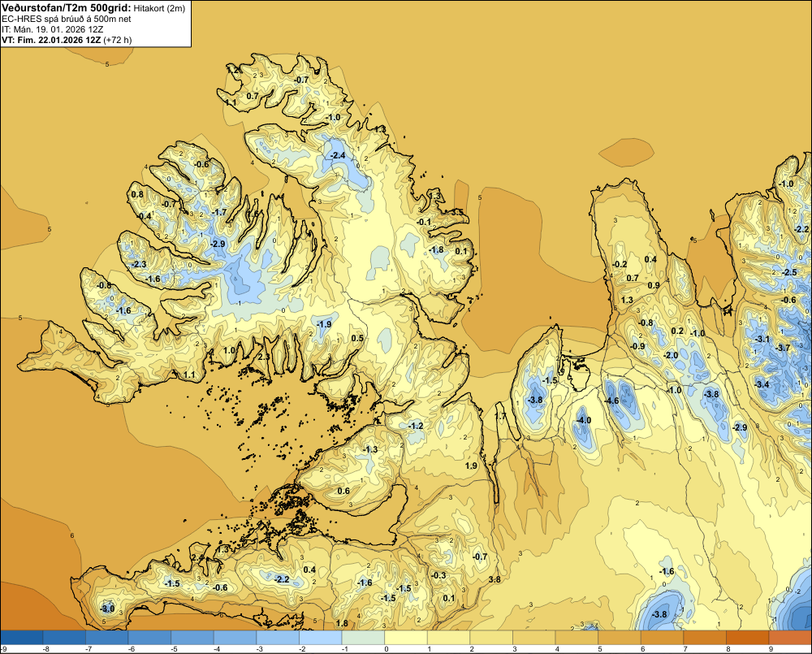Select the legend color between -2 and -1
This screenshot has height=654, width=812.
click(x=320, y=638)
